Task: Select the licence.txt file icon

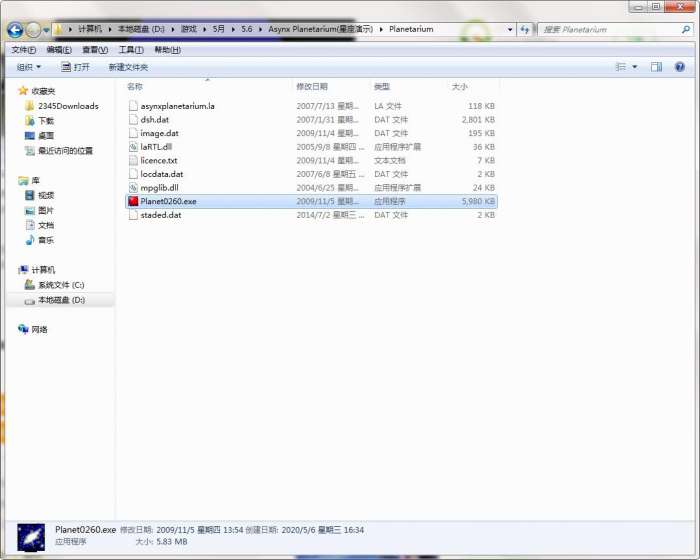Action: (x=133, y=160)
